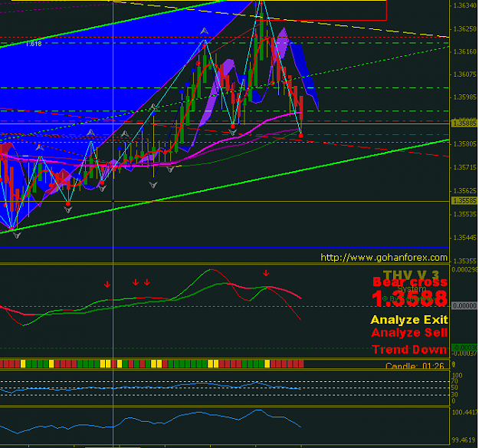The height and width of the screenshot is (448, 479).
Task: Click the last red block in the trend color bar
Action: 301,364
